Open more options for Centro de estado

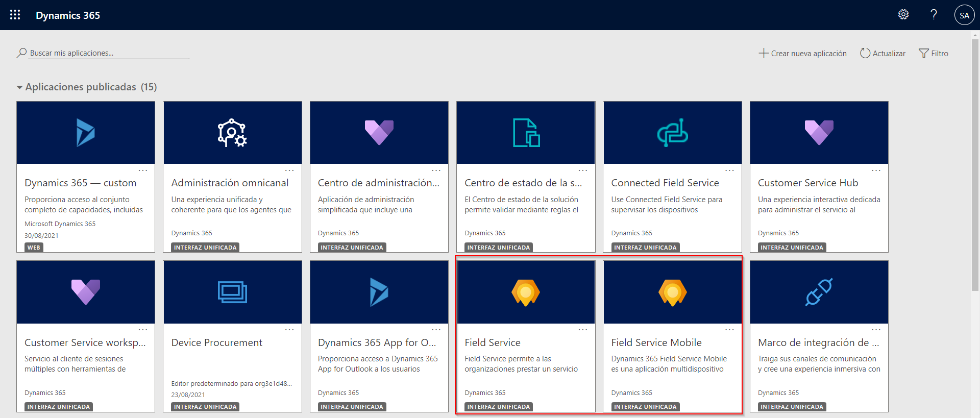pos(583,170)
